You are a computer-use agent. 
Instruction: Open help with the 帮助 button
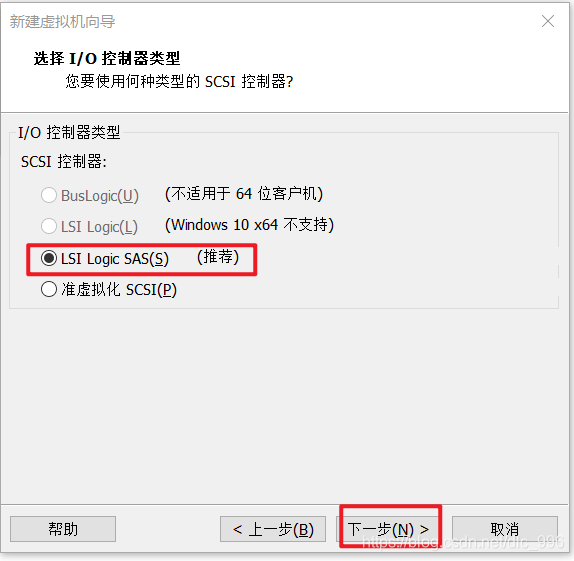click(63, 529)
